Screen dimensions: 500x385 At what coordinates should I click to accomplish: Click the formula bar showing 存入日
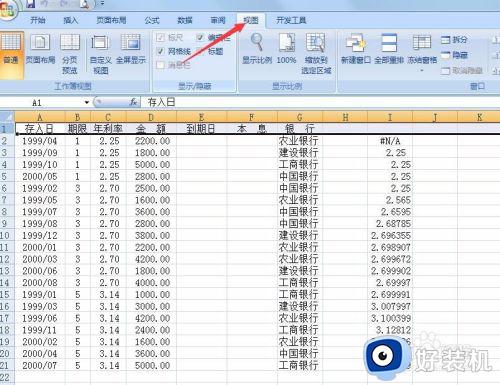(x=320, y=102)
